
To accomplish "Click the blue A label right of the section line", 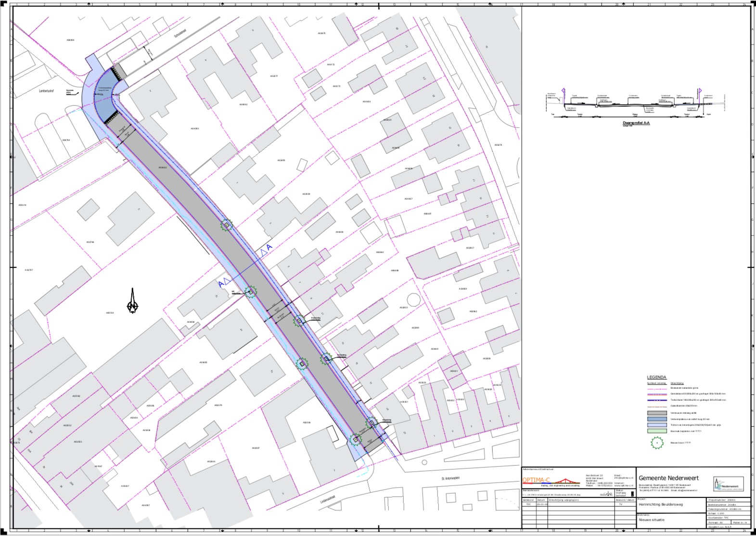I will 269,247.
